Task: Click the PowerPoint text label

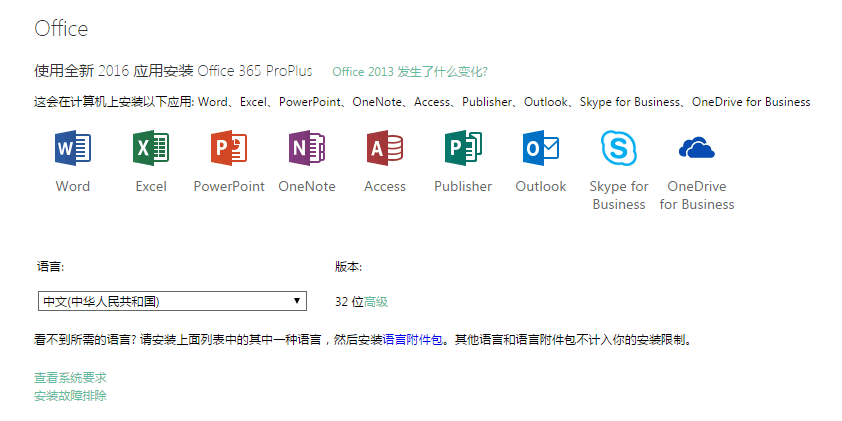Action: (x=229, y=186)
